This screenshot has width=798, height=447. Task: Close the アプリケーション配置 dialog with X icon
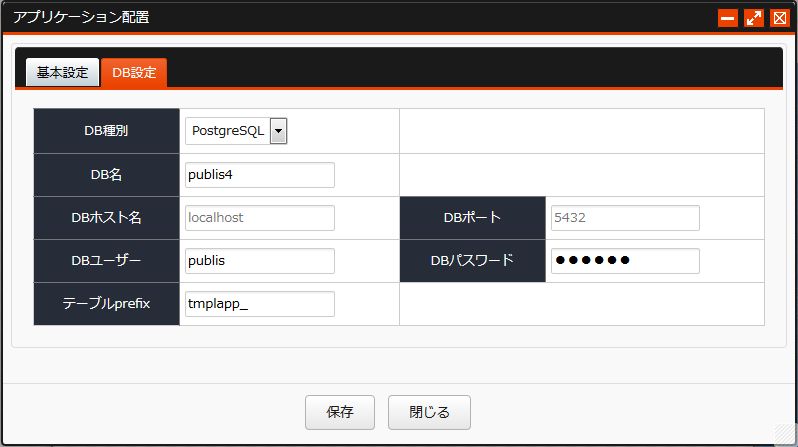[x=780, y=18]
